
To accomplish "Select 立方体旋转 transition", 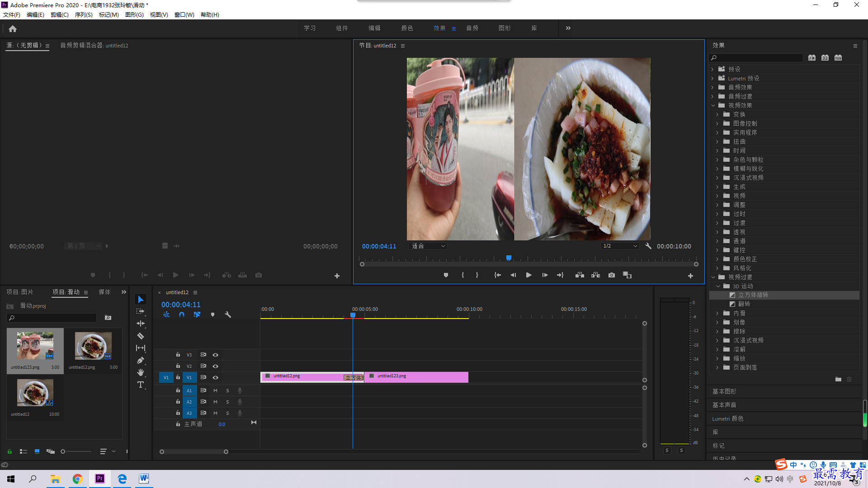I will click(753, 295).
